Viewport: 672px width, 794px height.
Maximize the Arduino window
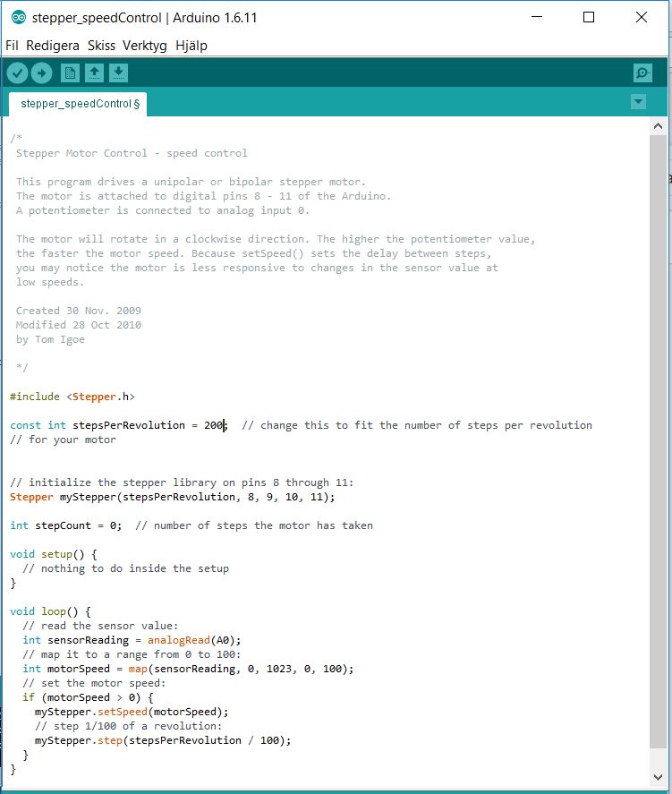(589, 17)
